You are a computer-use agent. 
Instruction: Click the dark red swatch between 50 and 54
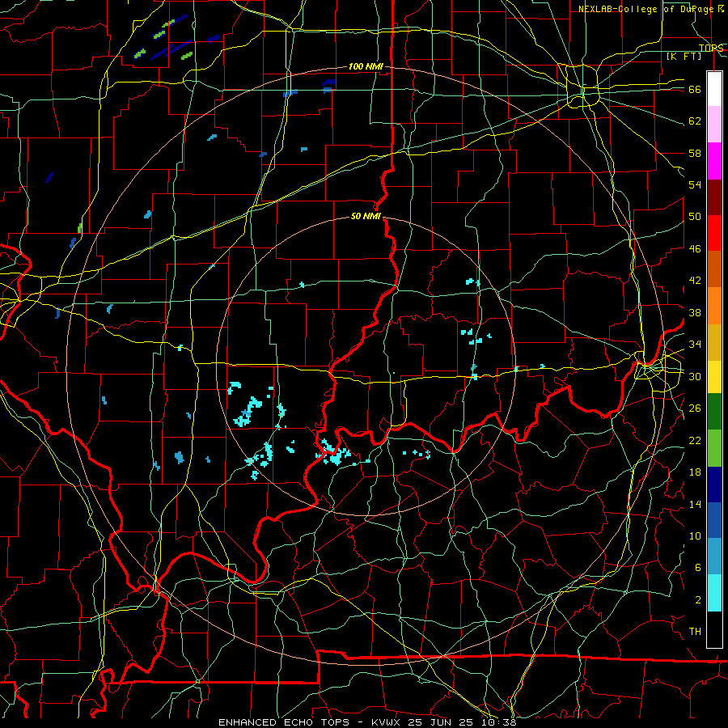(714, 197)
